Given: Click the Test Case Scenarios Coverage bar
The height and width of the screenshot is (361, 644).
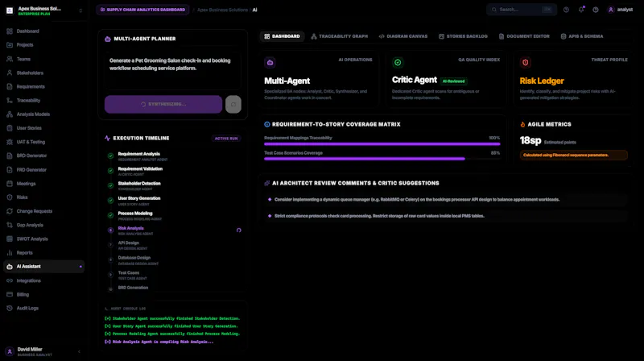Looking at the screenshot, I should [382, 159].
